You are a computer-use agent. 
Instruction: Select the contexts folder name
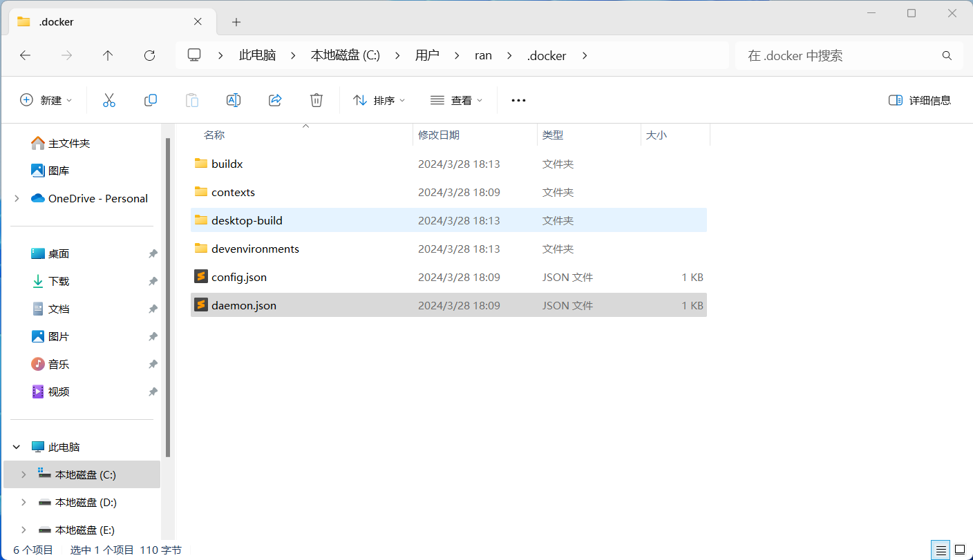coord(233,192)
